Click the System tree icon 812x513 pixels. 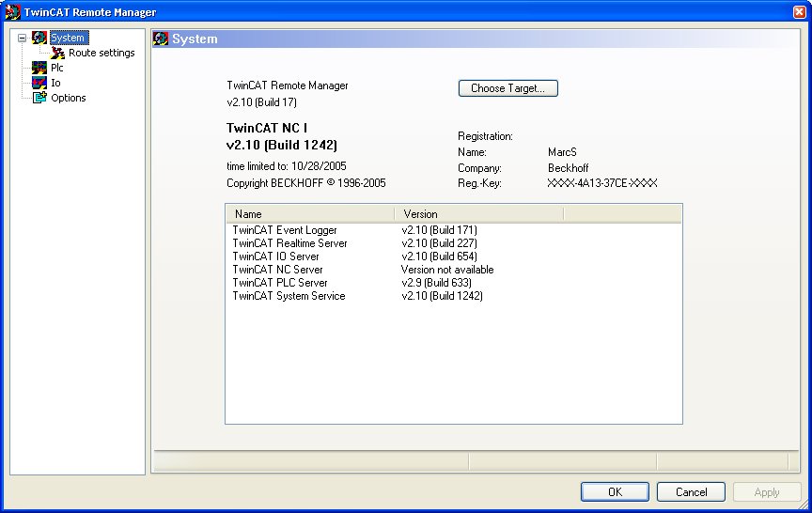[x=39, y=38]
